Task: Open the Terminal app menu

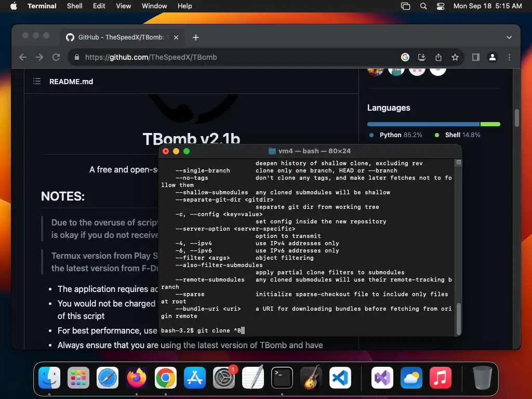Action: click(42, 6)
